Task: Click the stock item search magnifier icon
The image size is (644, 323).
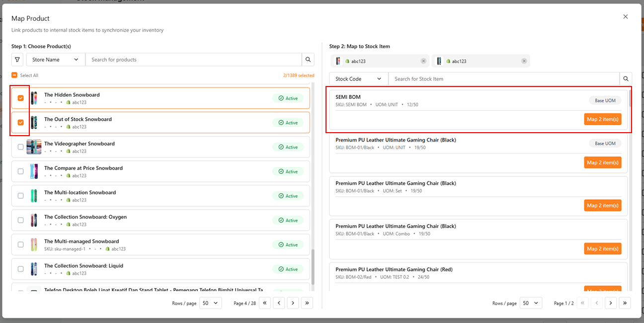Action: (x=626, y=79)
